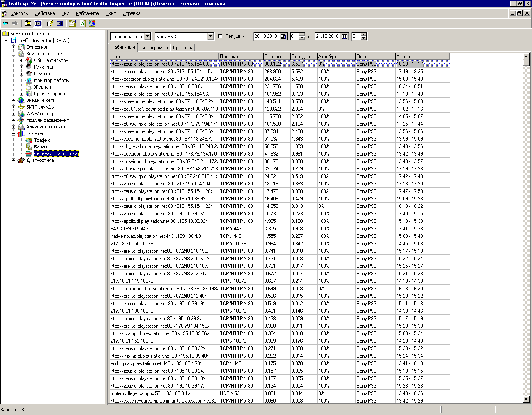
Task: Click the green refresh toolbar icon
Action: [82, 23]
